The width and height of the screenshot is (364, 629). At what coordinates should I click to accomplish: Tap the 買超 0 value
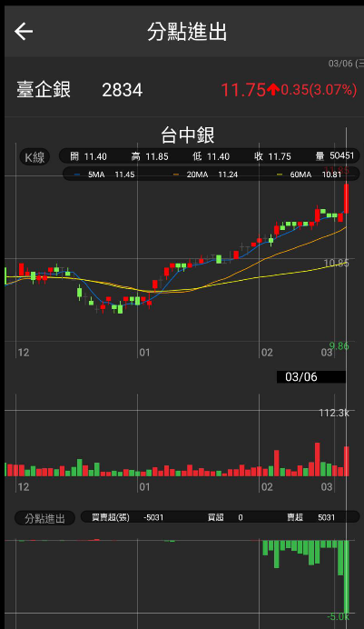click(225, 517)
